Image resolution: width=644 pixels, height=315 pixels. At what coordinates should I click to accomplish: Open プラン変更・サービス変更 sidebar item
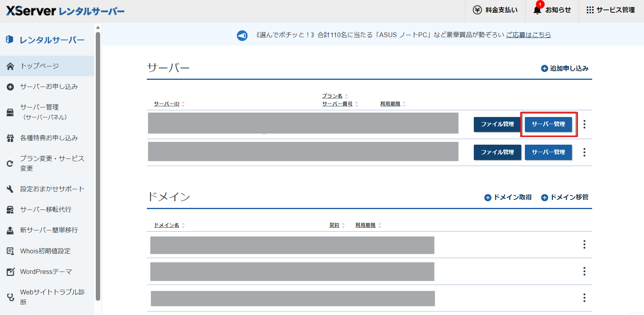(x=47, y=163)
